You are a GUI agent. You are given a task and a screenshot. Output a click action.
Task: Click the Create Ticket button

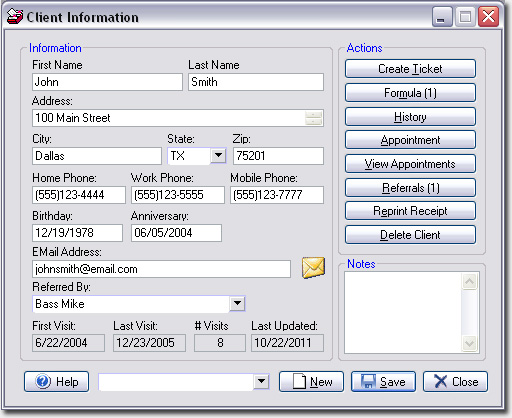coord(410,69)
